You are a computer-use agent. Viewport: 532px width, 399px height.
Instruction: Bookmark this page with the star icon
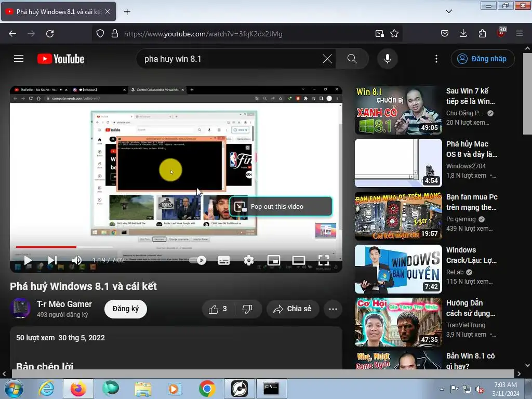(394, 34)
